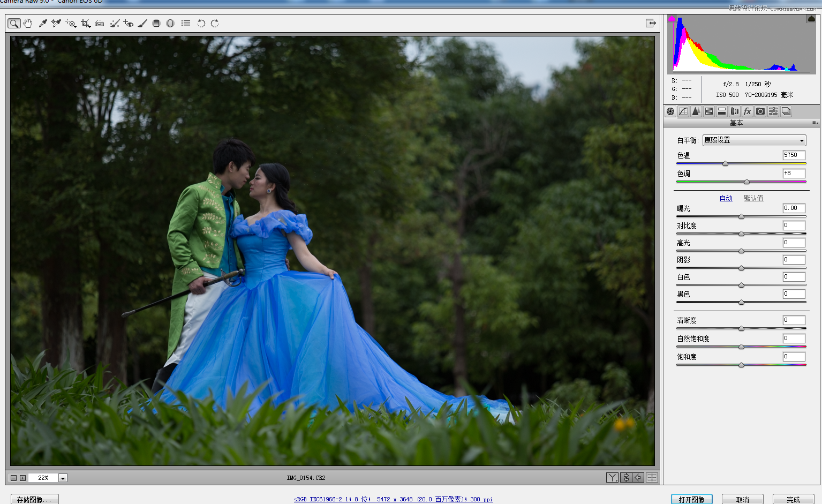Switch to the HSL / Grayscale panel tab
Screen dimensions: 822x504
(709, 111)
